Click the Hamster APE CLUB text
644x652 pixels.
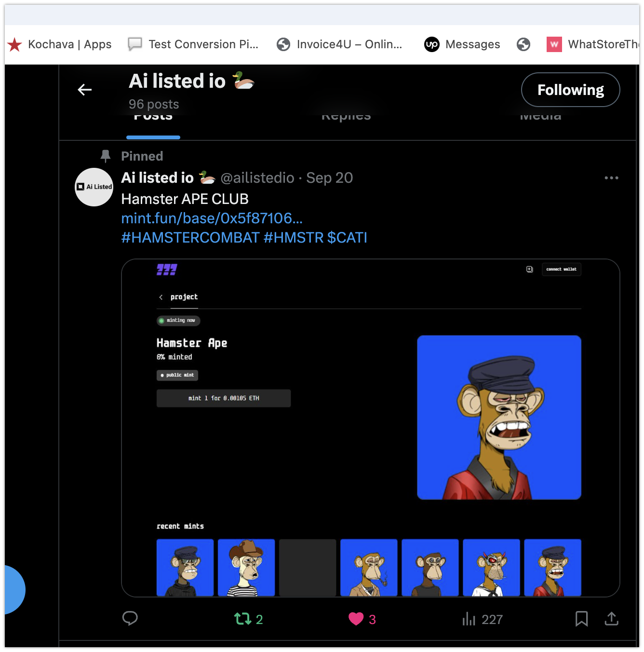[185, 199]
